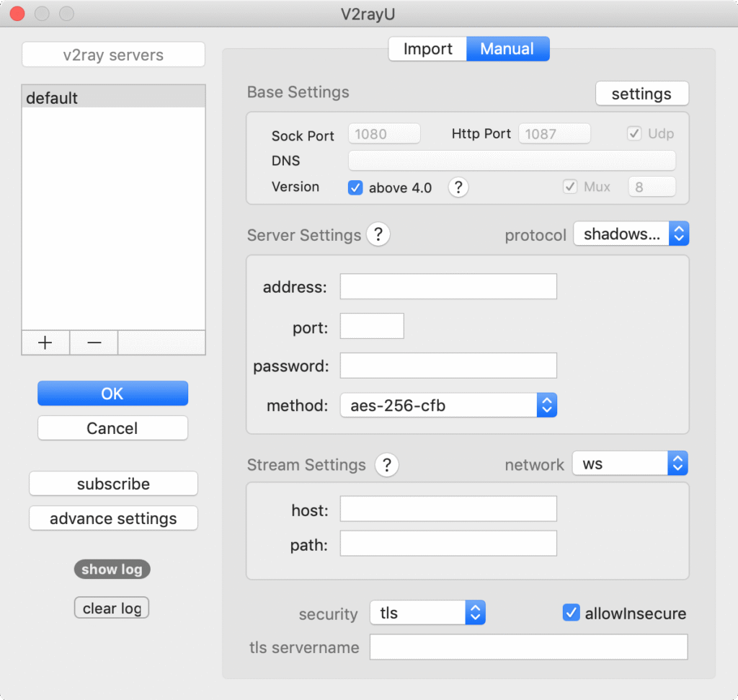
Task: Expand the method aes-256-cfb dropdown
Action: click(x=448, y=405)
